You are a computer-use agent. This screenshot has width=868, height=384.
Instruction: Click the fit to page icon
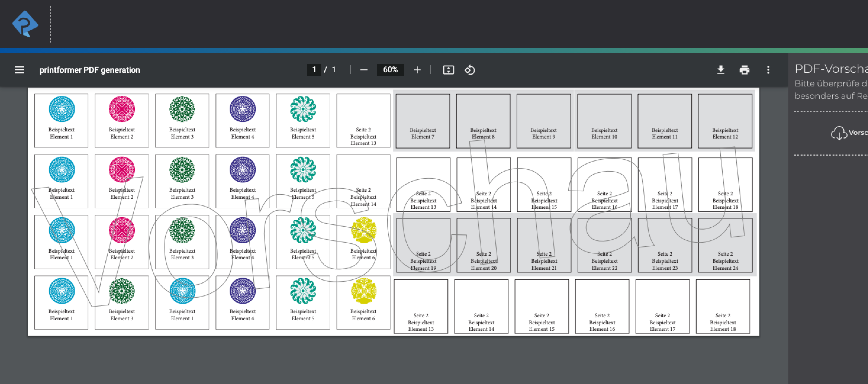point(448,70)
